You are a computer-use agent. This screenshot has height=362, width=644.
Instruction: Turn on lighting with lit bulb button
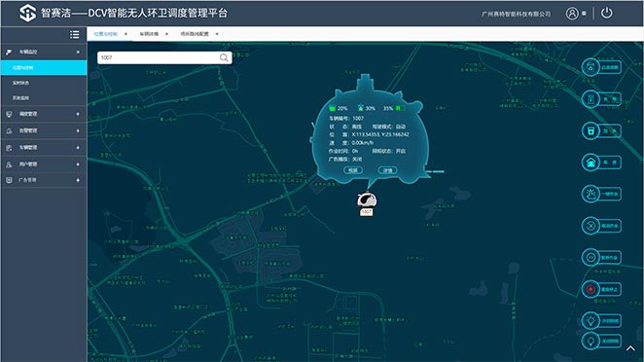(590, 320)
